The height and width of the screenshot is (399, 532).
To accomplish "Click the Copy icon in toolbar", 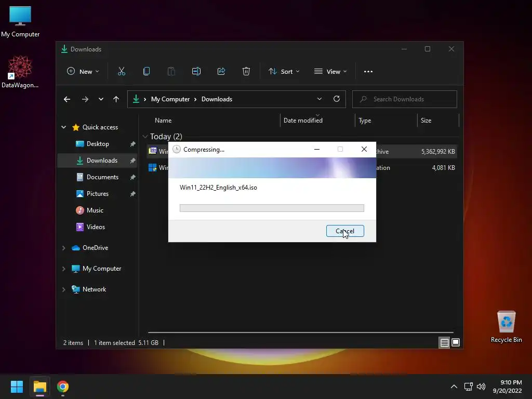I will (x=147, y=71).
